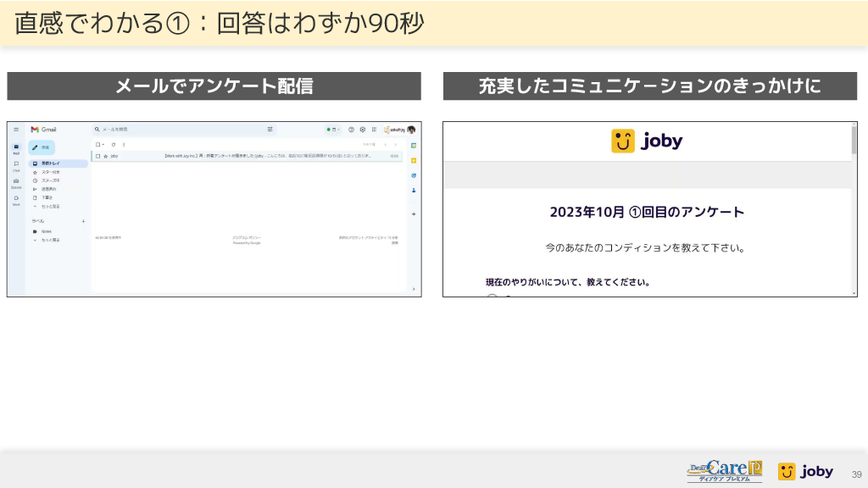This screenshot has width=868, height=488.
Task: Open the Gmail main menu hamburger icon
Action: [x=16, y=130]
